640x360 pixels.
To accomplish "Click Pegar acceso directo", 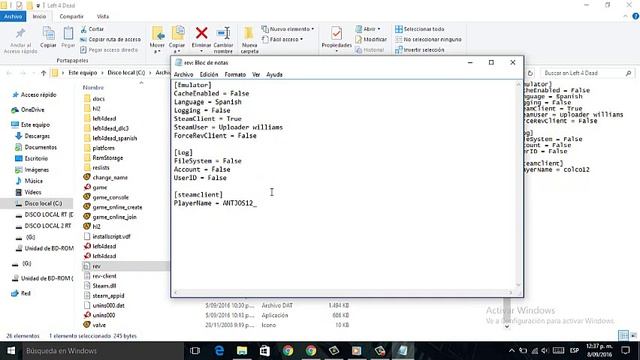I will point(109,50).
